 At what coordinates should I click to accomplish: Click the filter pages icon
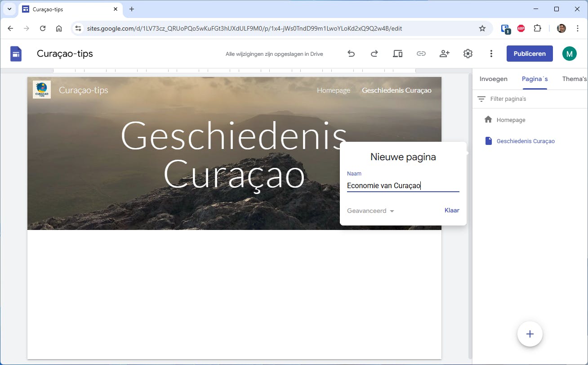[x=481, y=99]
